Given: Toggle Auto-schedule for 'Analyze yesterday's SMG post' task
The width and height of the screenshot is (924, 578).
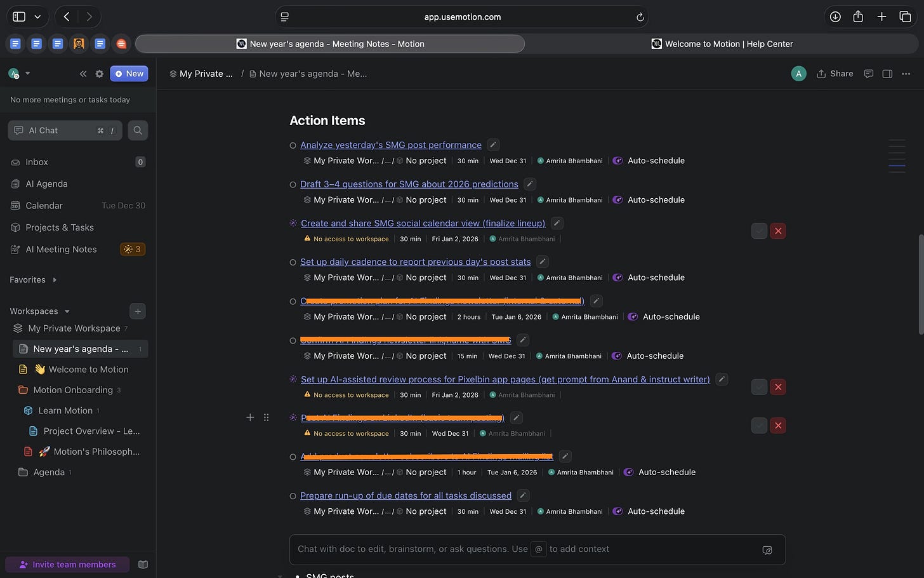Looking at the screenshot, I should 649,161.
